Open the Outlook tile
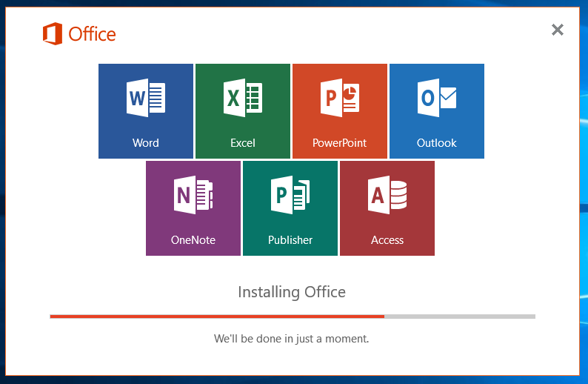Image resolution: width=588 pixels, height=384 pixels. (437, 111)
